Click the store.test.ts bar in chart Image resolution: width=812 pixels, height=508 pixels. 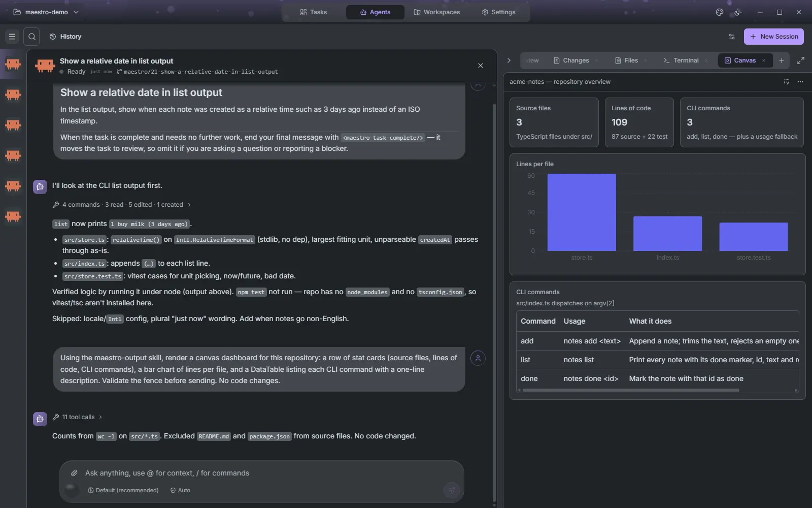point(754,237)
